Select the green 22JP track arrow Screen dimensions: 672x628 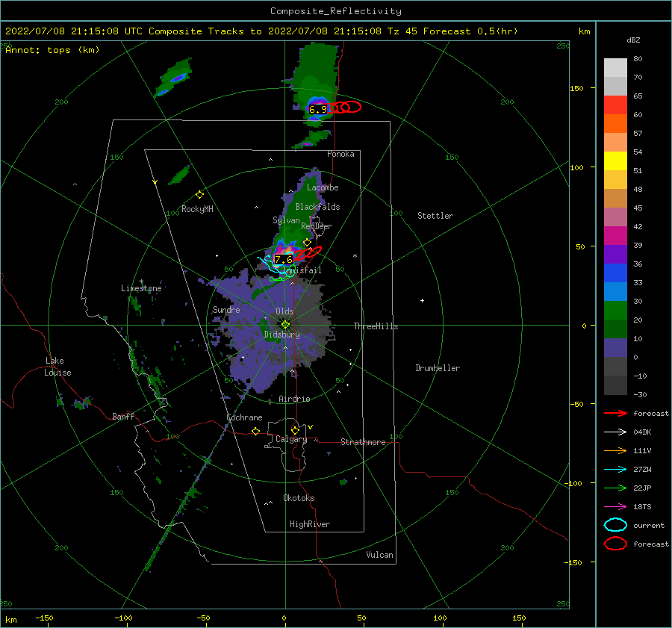(615, 488)
